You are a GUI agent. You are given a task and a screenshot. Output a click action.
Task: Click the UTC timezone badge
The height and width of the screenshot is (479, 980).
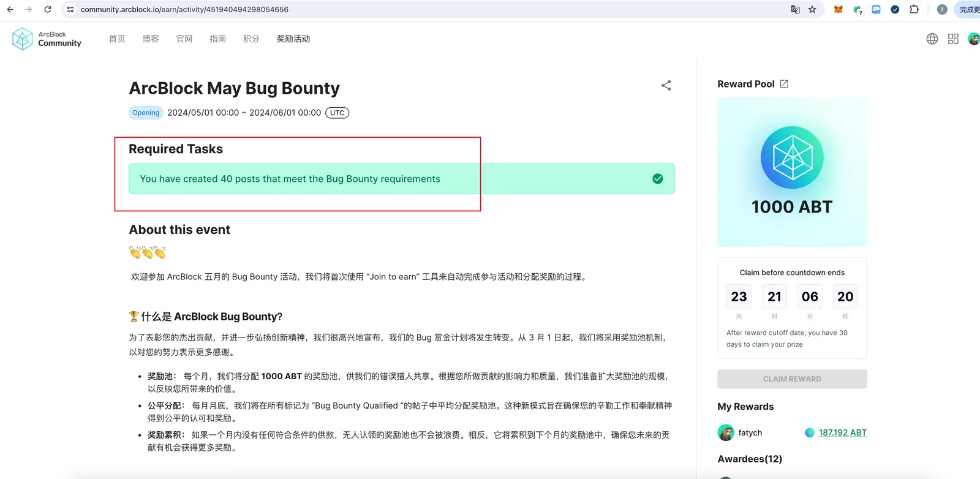(x=337, y=113)
